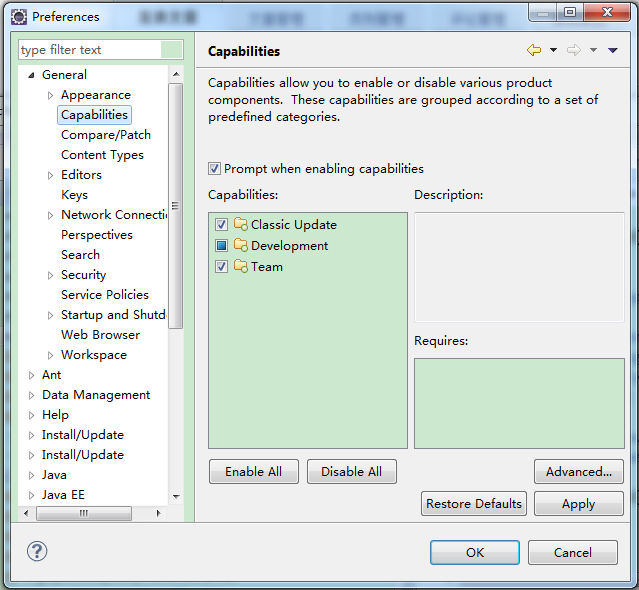Open the back history dropdown arrow

553,50
